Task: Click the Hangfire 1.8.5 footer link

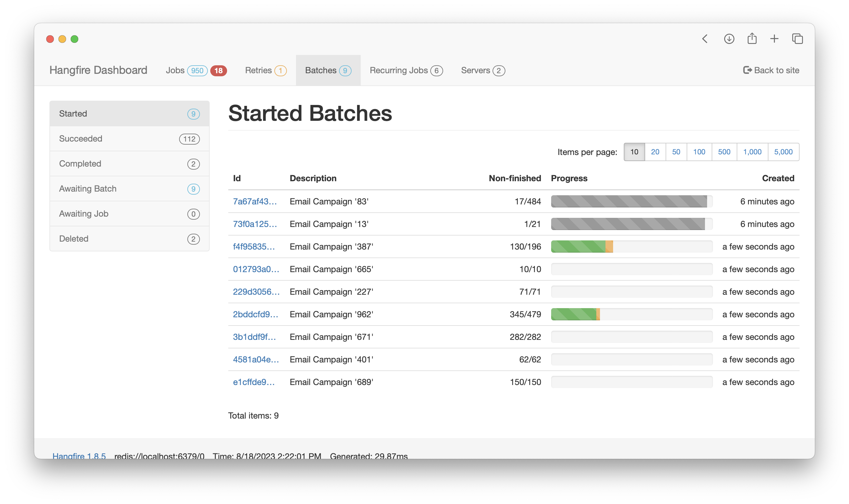Action: (79, 455)
